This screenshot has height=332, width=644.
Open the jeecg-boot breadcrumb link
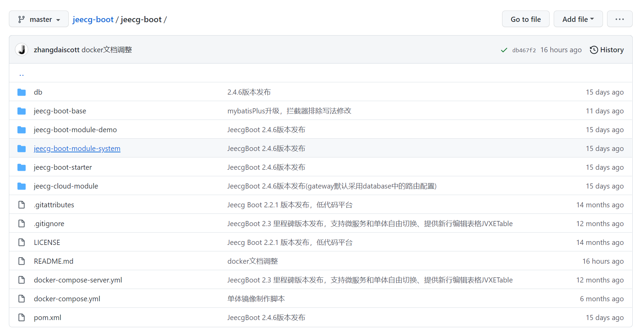(x=93, y=19)
